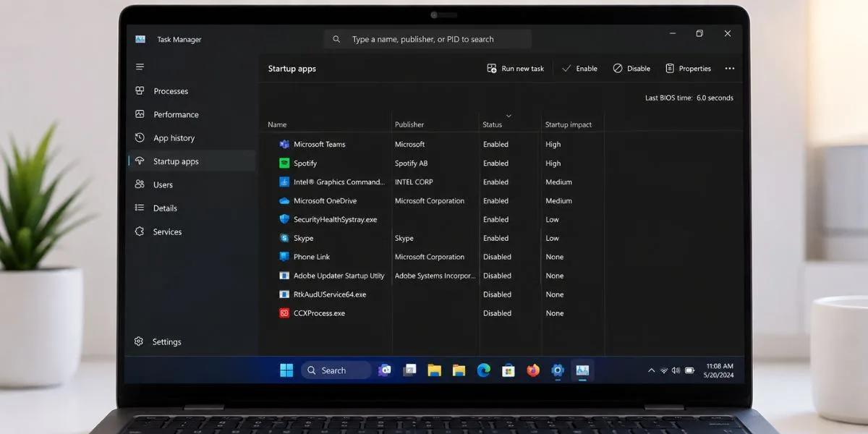
Task: Select the Spotify app icon
Action: coord(284,163)
